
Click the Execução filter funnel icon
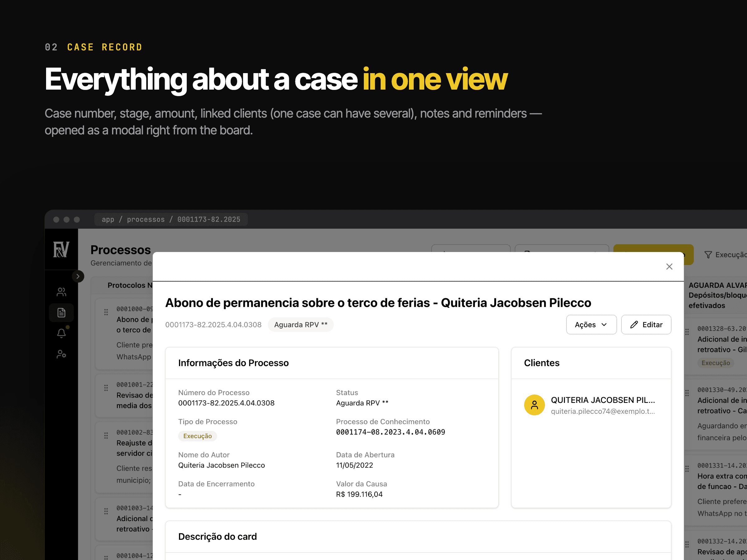[x=708, y=254]
